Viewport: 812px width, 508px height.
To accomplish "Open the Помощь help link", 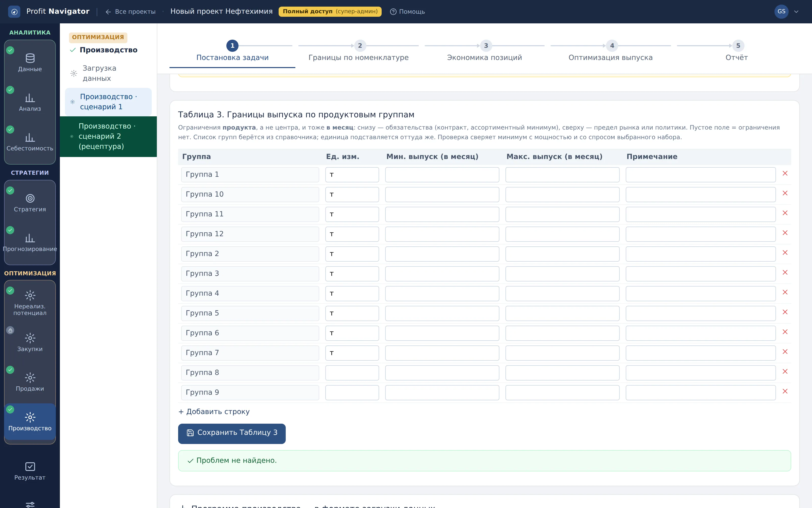I will pos(407,11).
